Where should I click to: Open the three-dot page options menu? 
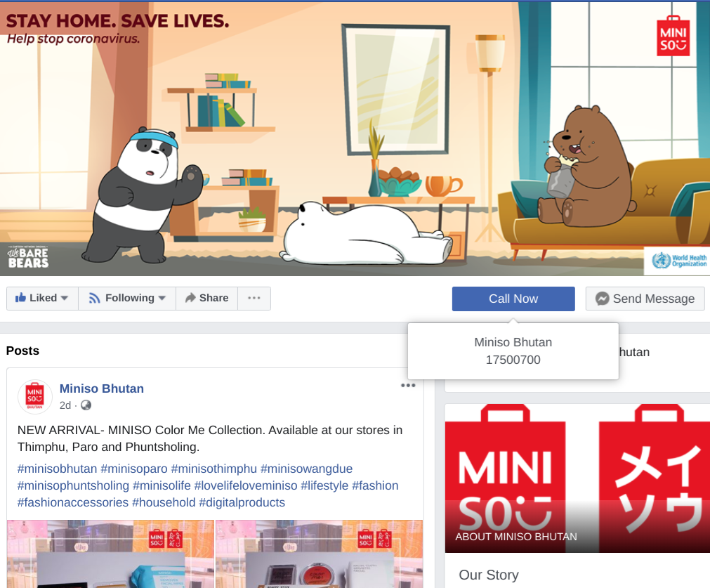[x=254, y=298]
